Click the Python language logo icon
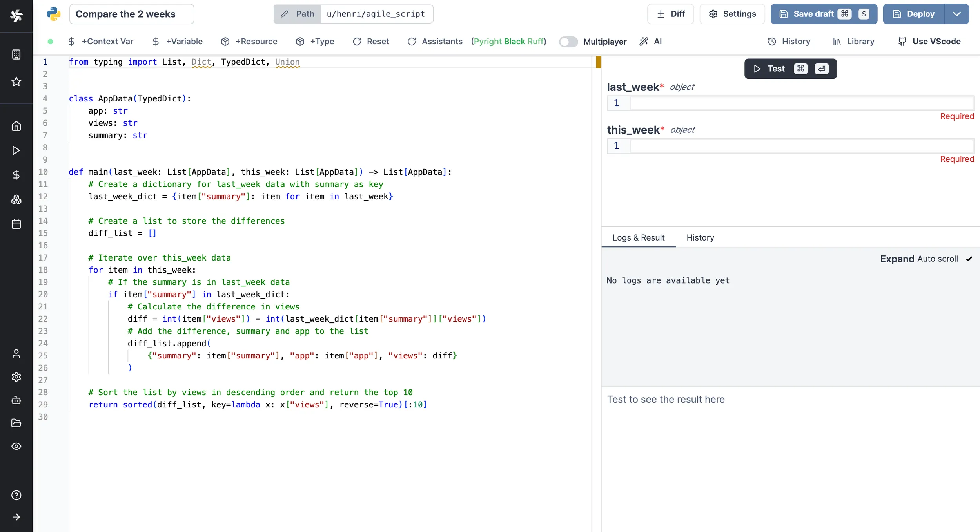 coord(54,14)
